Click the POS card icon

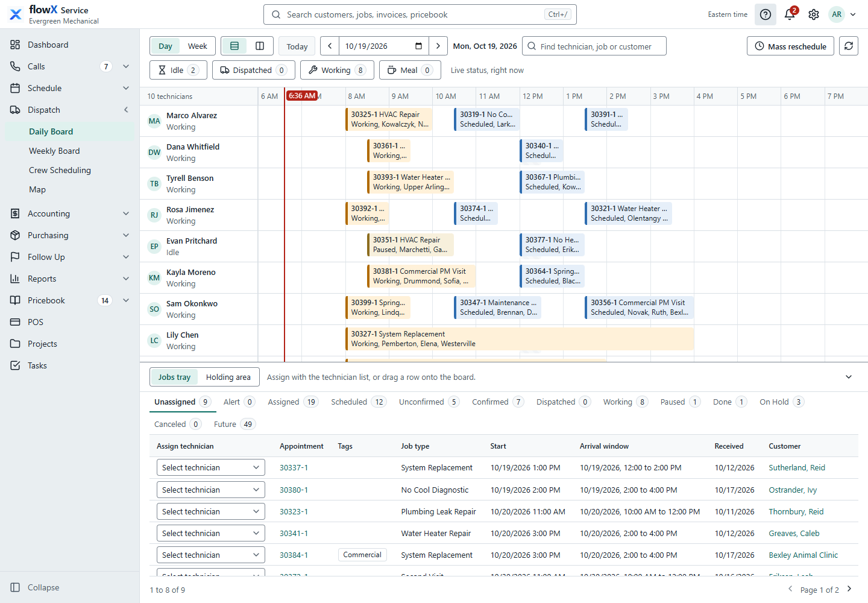(15, 322)
